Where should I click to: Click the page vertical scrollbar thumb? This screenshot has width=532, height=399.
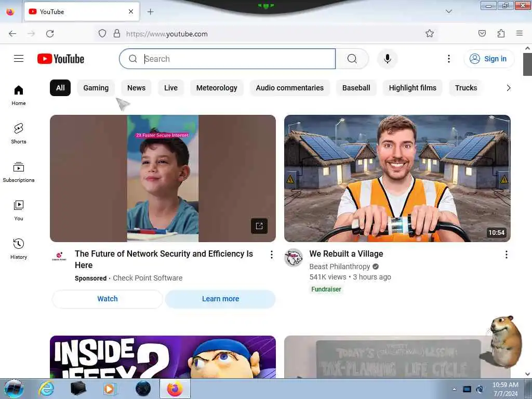(x=527, y=64)
